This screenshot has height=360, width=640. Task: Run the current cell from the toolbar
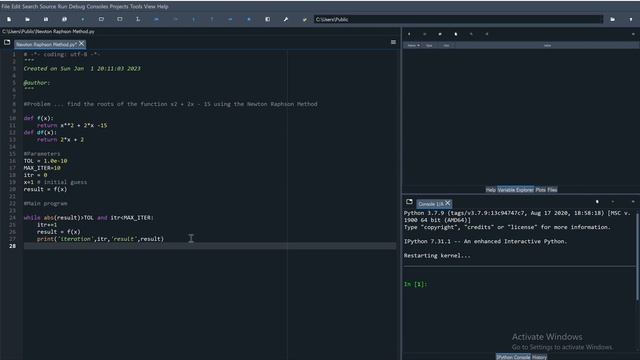(x=101, y=19)
